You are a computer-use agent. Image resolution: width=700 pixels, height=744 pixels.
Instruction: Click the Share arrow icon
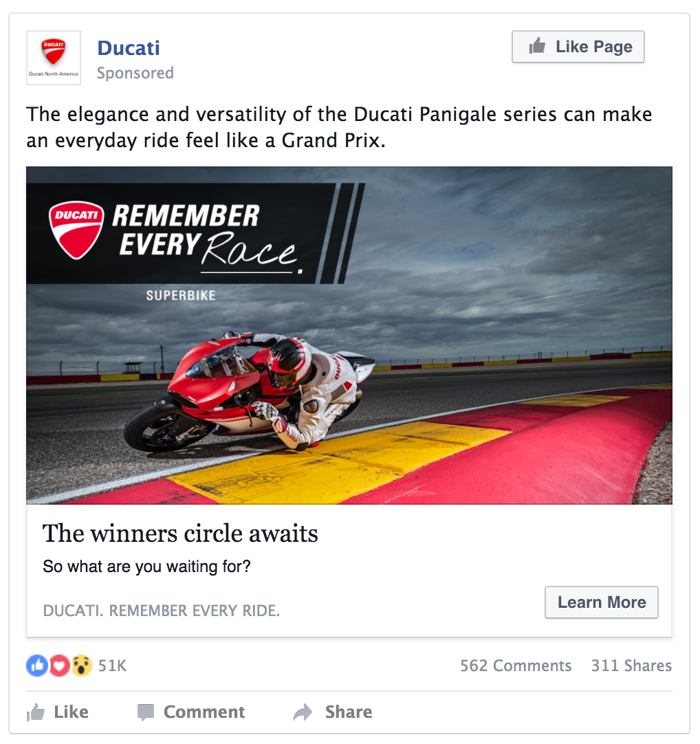tap(303, 712)
